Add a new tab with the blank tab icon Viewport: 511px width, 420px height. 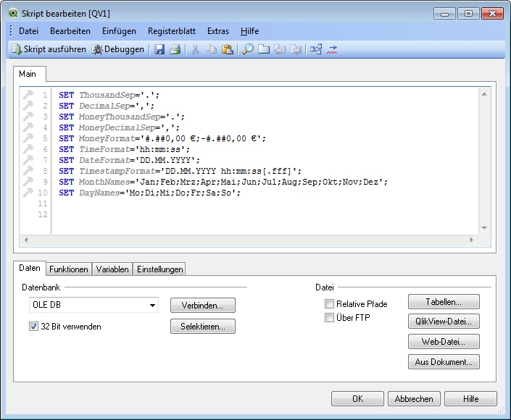coord(264,49)
